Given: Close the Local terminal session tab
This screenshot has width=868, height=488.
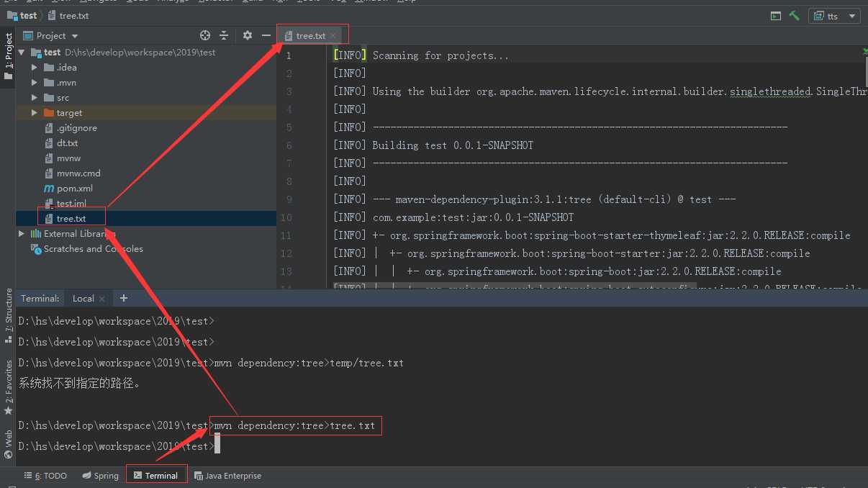Looking at the screenshot, I should pos(102,299).
